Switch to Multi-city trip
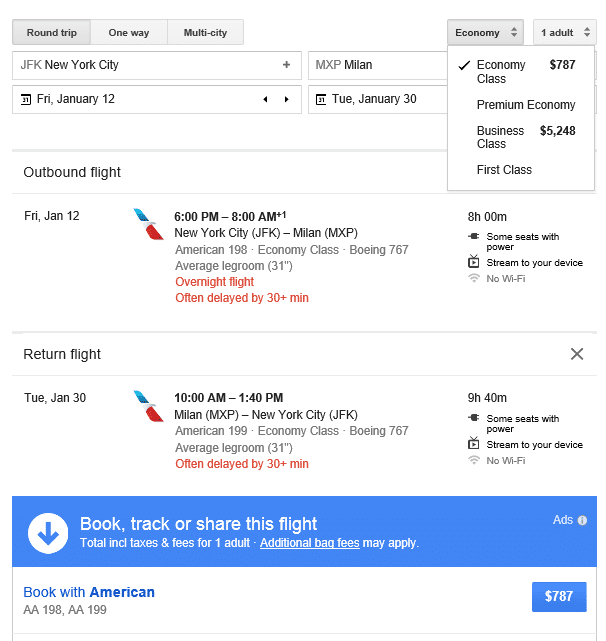Screen dimensions: 606x641 205,33
